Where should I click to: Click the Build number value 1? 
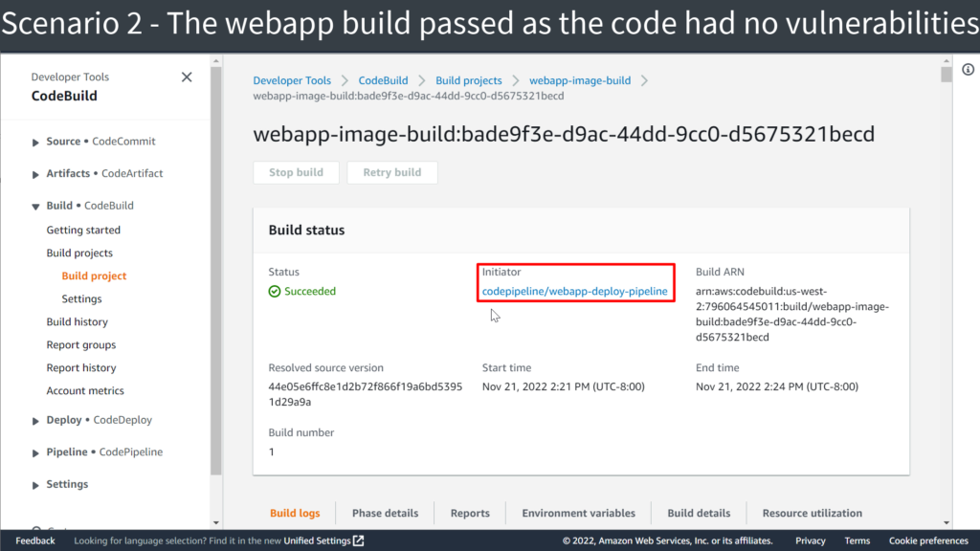[272, 452]
